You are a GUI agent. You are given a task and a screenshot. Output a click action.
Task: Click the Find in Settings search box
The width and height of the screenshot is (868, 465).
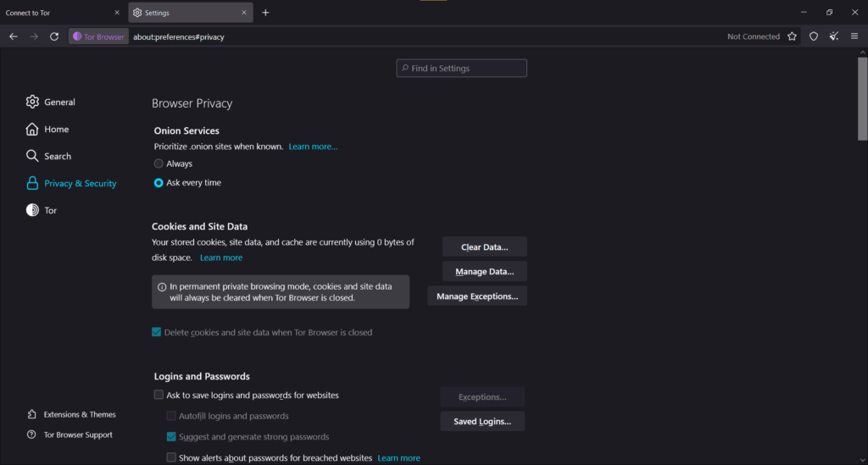462,68
